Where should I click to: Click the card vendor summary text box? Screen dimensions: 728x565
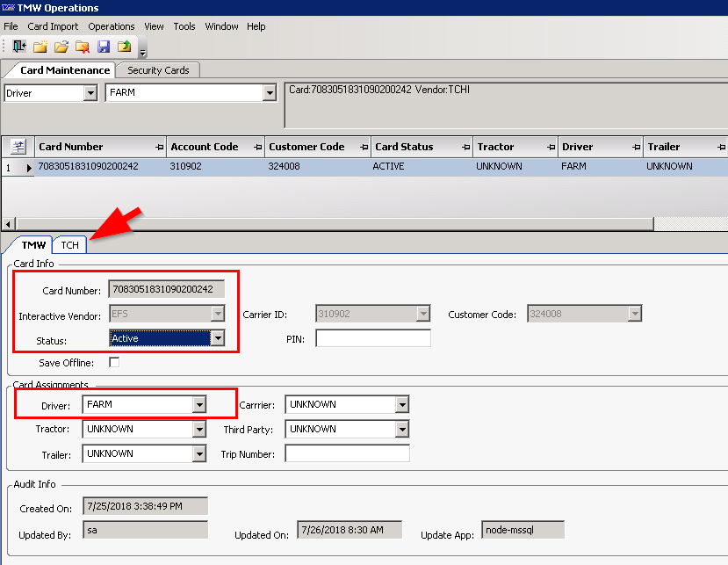[506, 105]
